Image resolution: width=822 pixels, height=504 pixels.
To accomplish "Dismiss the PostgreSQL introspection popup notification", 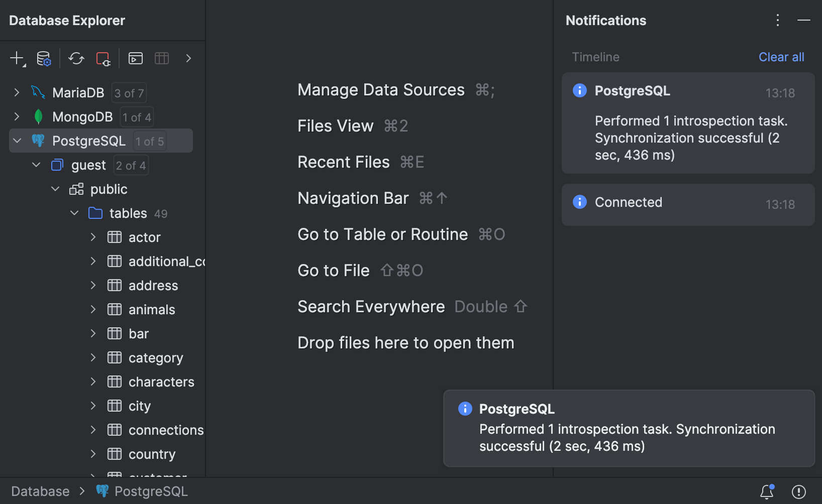I will point(627,429).
